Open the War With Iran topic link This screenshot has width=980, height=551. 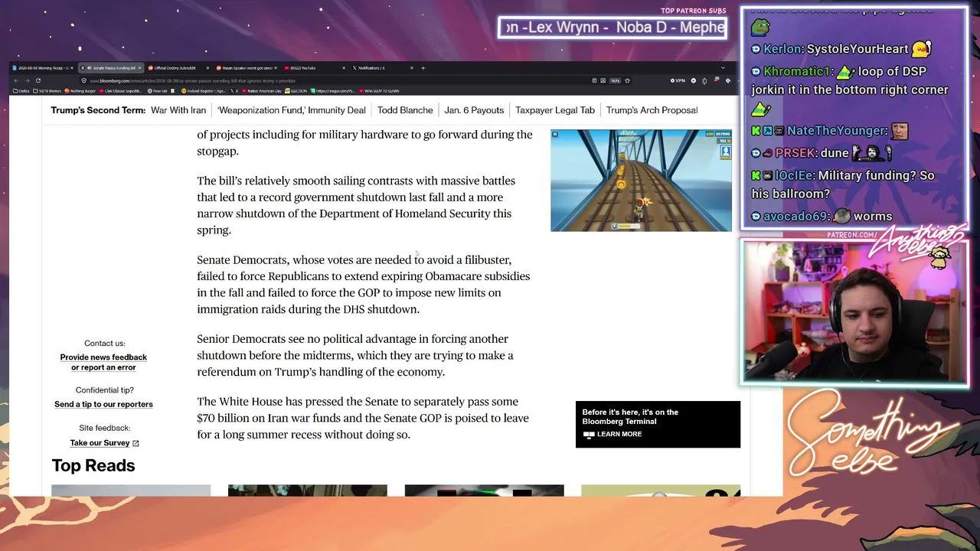click(x=178, y=110)
